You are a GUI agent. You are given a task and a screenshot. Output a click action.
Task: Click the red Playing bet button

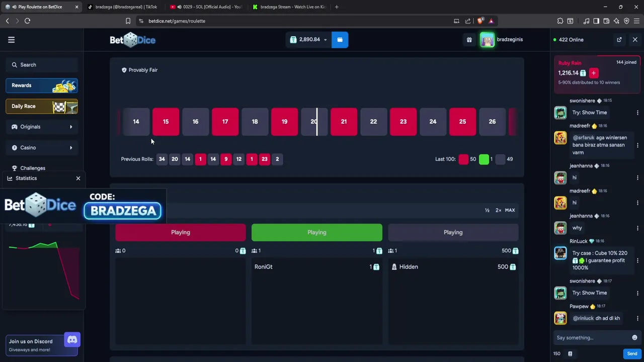pyautogui.click(x=181, y=232)
